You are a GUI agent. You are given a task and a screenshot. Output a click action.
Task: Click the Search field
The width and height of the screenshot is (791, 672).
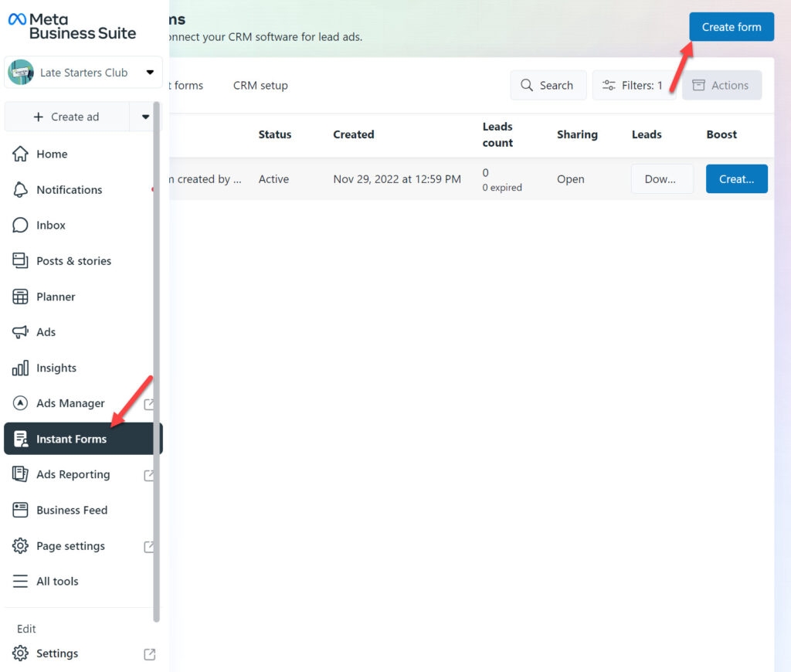(x=548, y=85)
